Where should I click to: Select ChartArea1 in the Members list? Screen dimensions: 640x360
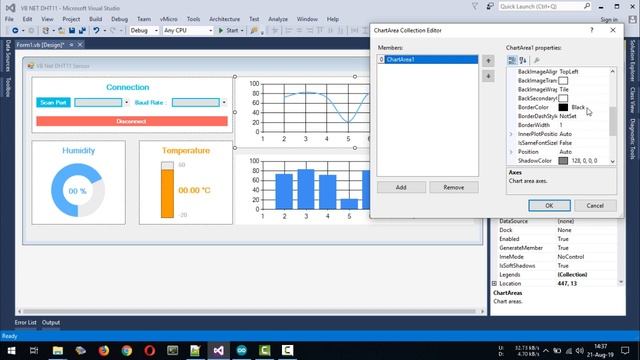click(x=427, y=60)
